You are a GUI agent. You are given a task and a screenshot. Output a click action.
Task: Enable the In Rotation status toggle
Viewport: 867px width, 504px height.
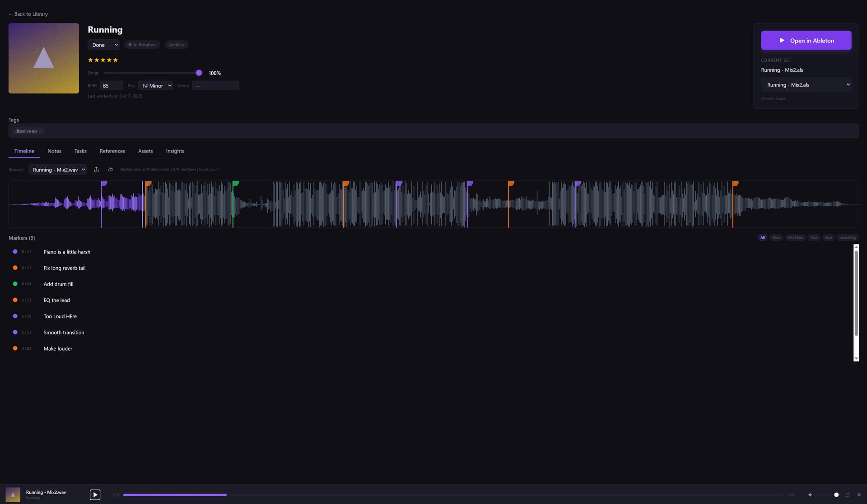click(142, 45)
